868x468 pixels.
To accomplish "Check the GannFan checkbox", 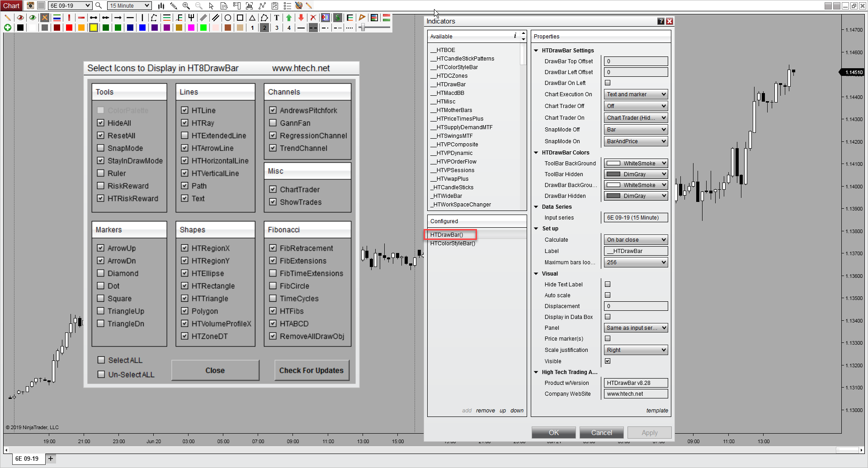I will 273,123.
